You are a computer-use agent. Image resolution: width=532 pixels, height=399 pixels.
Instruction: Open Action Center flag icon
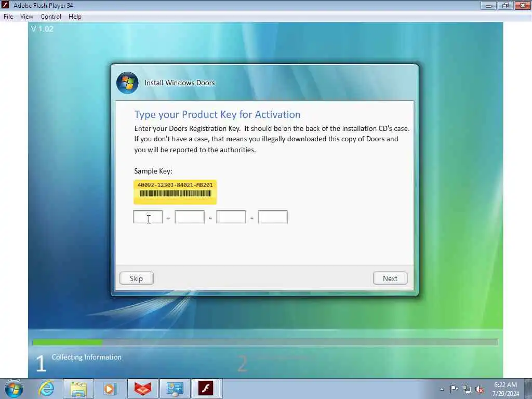pyautogui.click(x=454, y=389)
